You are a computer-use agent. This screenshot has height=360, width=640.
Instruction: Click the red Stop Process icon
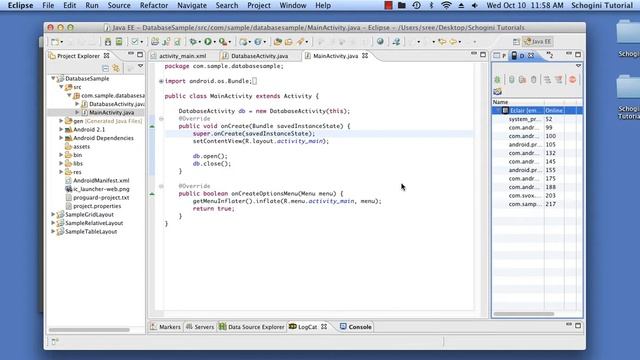572,80
